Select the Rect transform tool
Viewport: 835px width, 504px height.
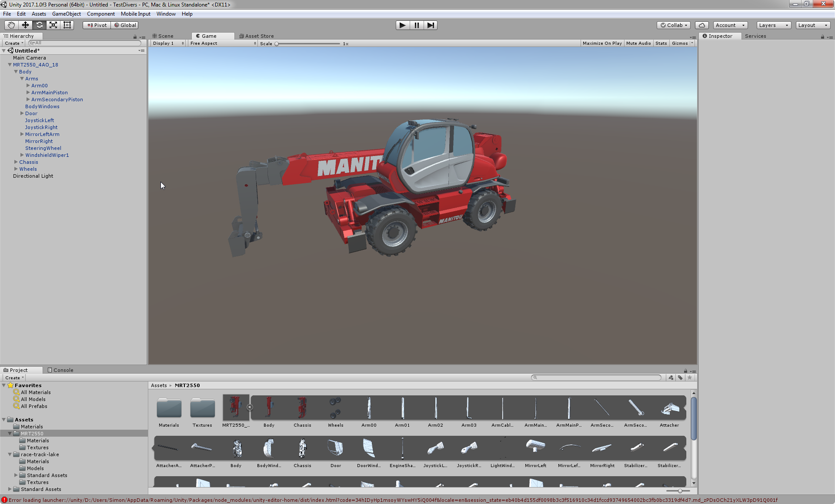coord(67,25)
